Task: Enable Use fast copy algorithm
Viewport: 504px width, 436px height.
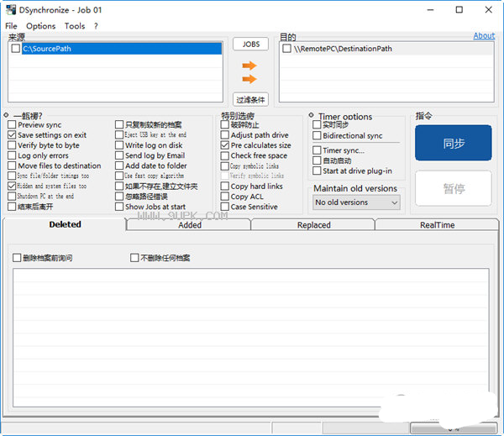Action: (119, 176)
